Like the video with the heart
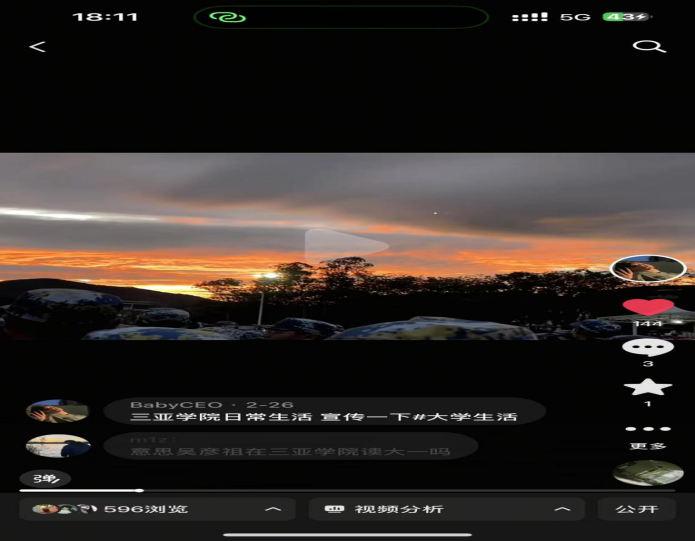The width and height of the screenshot is (695, 541). pyautogui.click(x=647, y=307)
